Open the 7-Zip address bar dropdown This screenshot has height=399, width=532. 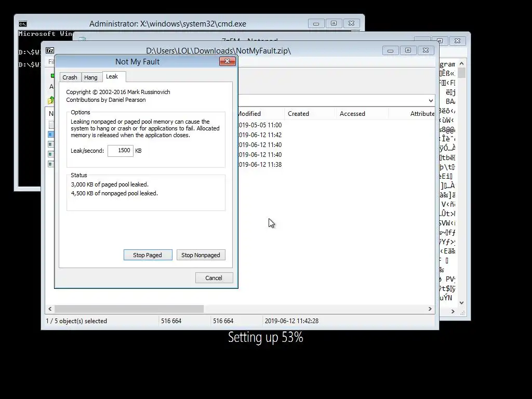[x=431, y=100]
